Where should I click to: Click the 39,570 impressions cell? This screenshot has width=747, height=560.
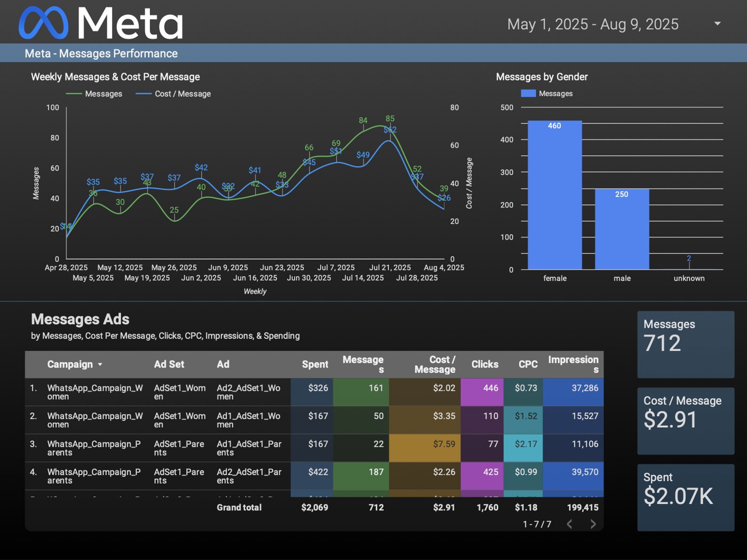pyautogui.click(x=573, y=476)
